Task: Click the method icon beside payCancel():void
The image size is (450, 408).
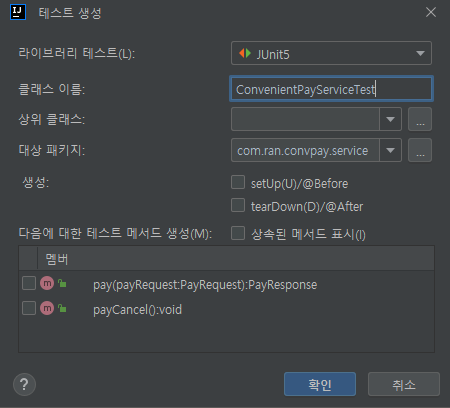Action: tap(47, 308)
